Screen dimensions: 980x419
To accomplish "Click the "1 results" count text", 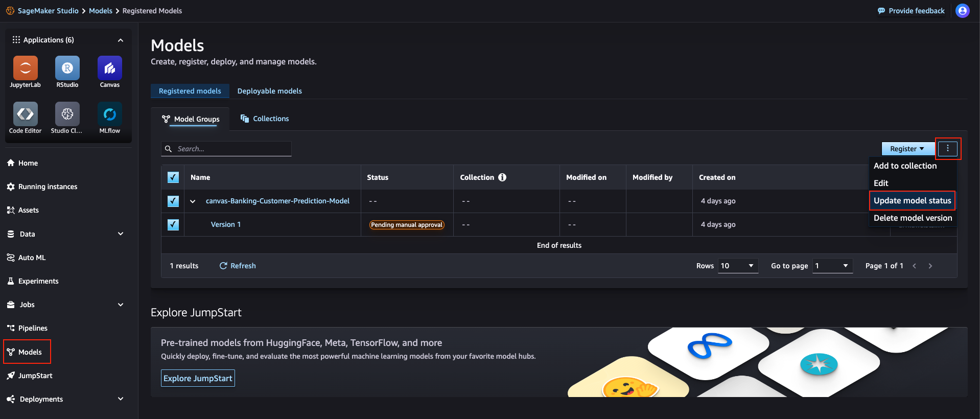I will pos(184,266).
